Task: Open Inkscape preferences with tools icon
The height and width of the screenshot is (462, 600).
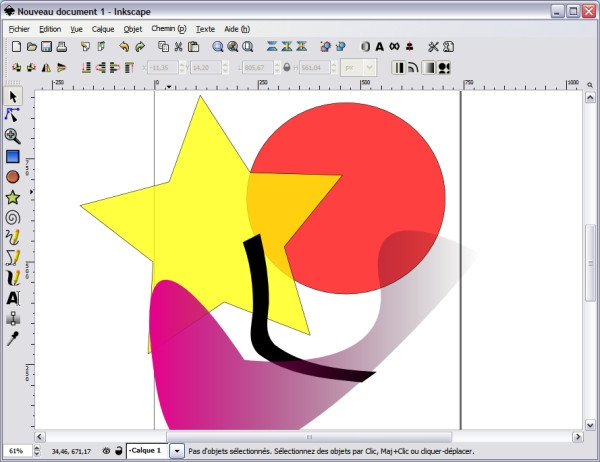Action: (x=433, y=47)
